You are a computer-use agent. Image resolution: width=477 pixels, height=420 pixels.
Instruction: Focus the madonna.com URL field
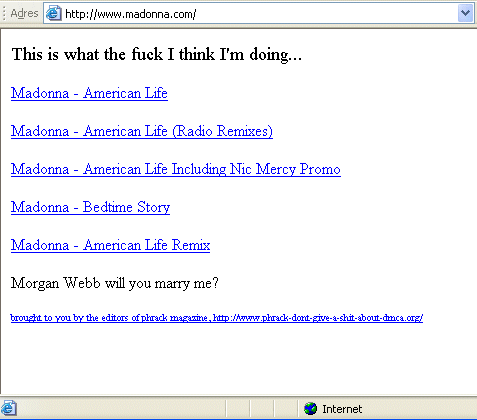pos(260,14)
